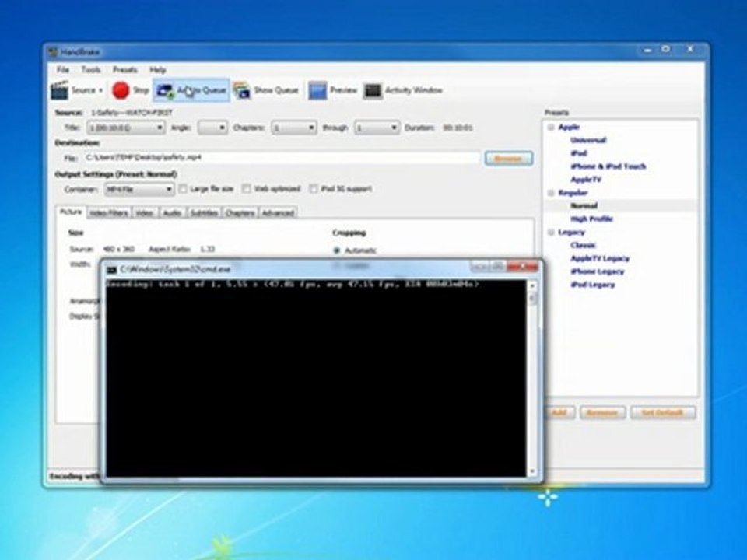Click the cmd.exe scroll up arrow
747x560 pixels.
pyautogui.click(x=532, y=285)
